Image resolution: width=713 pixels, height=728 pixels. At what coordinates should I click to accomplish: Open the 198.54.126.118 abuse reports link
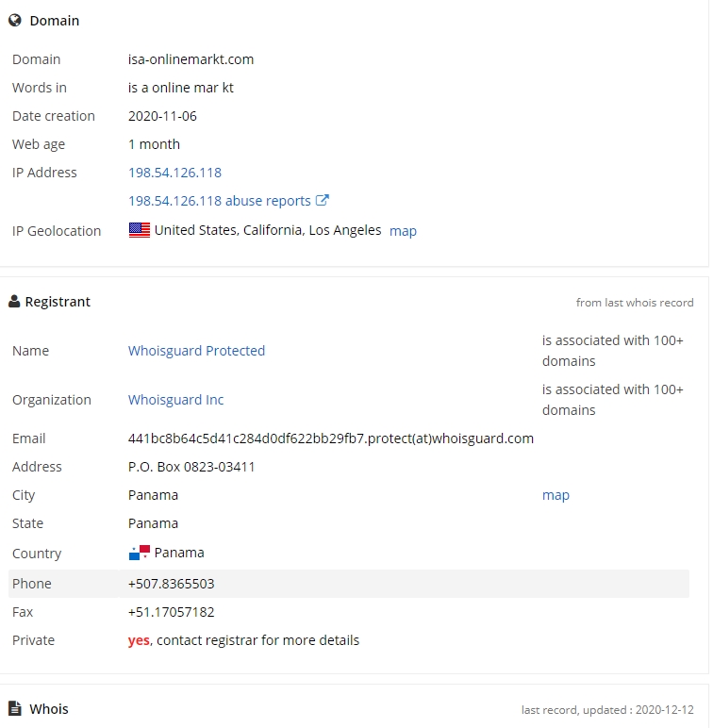tap(220, 201)
